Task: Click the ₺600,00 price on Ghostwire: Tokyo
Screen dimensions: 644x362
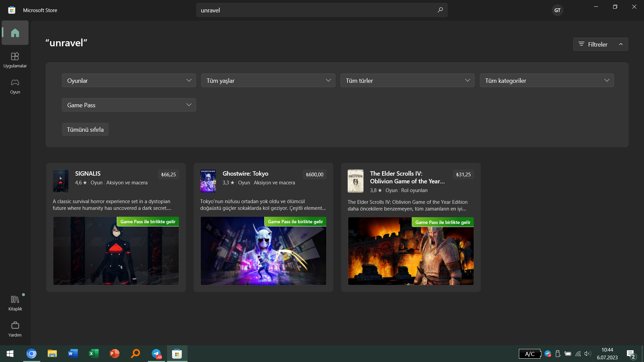Action: 315,174
